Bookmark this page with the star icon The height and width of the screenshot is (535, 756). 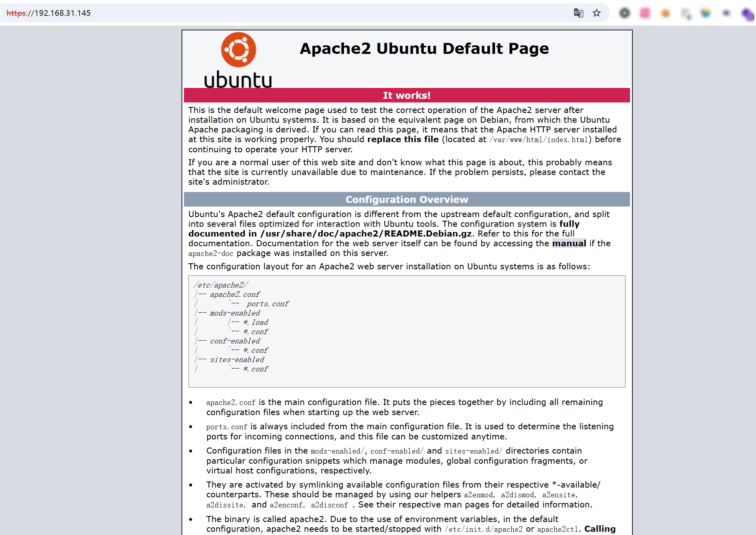597,13
